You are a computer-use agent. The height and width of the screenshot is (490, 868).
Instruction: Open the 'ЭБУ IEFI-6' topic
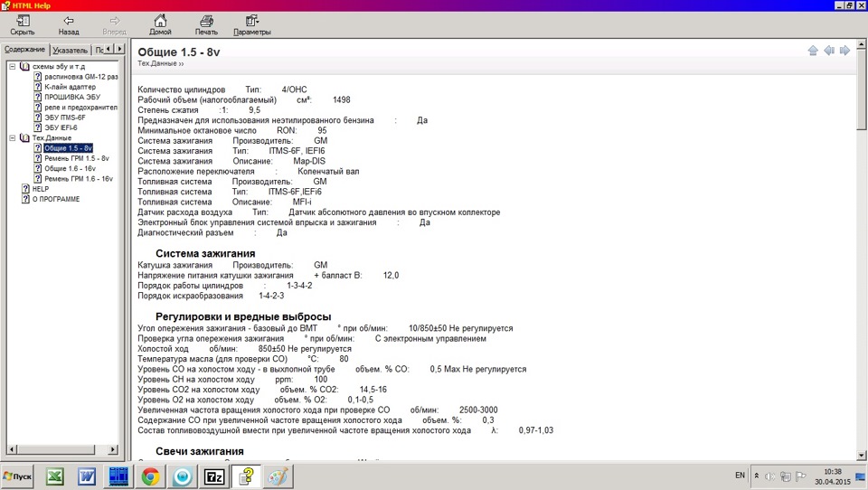tap(61, 127)
